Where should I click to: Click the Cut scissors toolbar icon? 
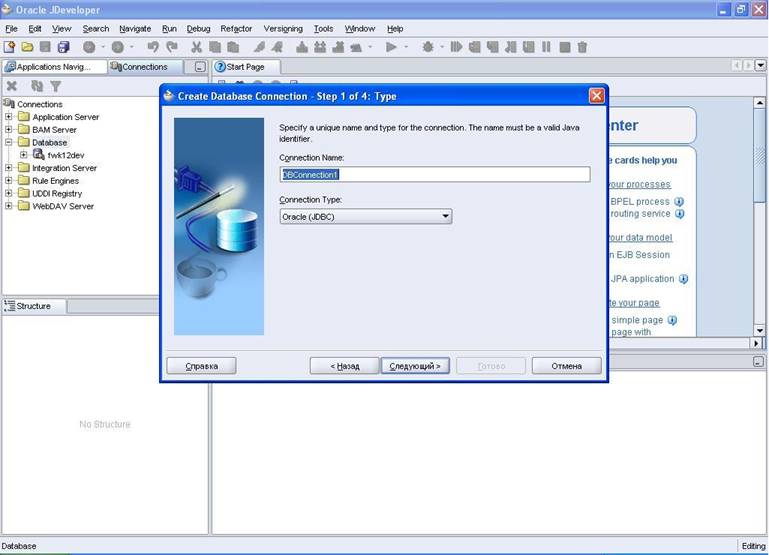click(x=196, y=47)
